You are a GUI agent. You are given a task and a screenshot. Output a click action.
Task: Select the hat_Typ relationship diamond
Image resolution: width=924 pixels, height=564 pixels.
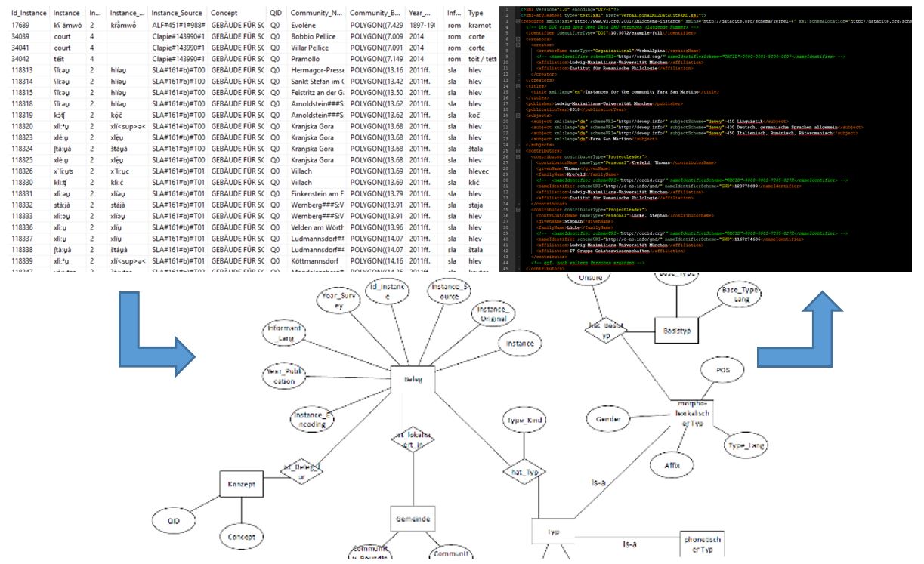tap(525, 471)
